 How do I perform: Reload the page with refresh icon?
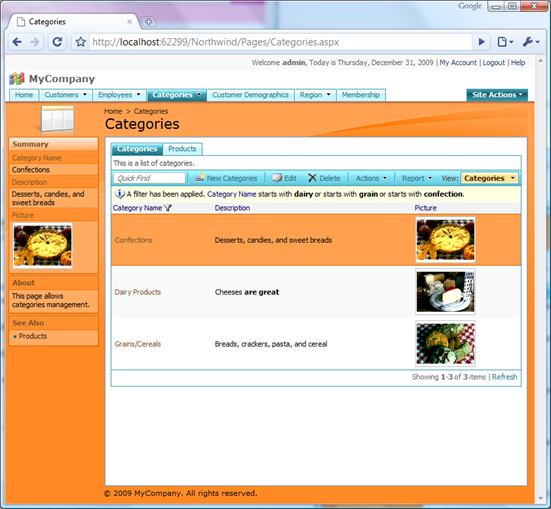57,42
